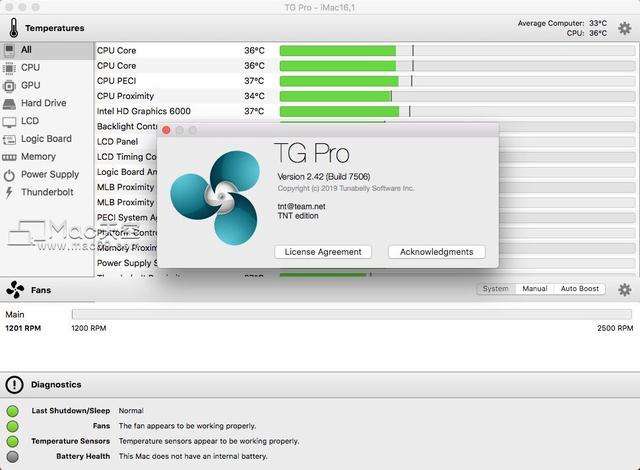Click Battery Health gray status indicator
Image resolution: width=640 pixels, height=470 pixels.
13,457
